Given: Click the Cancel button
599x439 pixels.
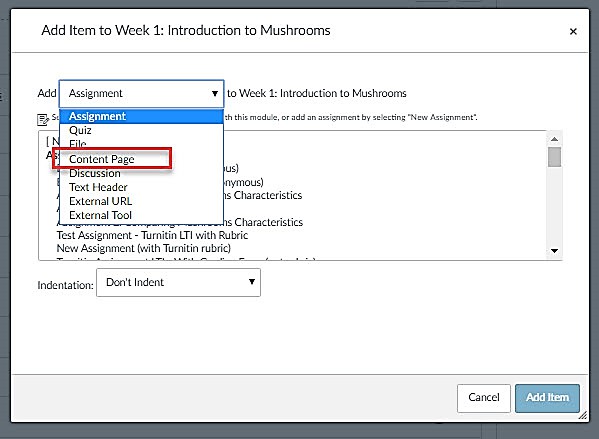Looking at the screenshot, I should [484, 398].
